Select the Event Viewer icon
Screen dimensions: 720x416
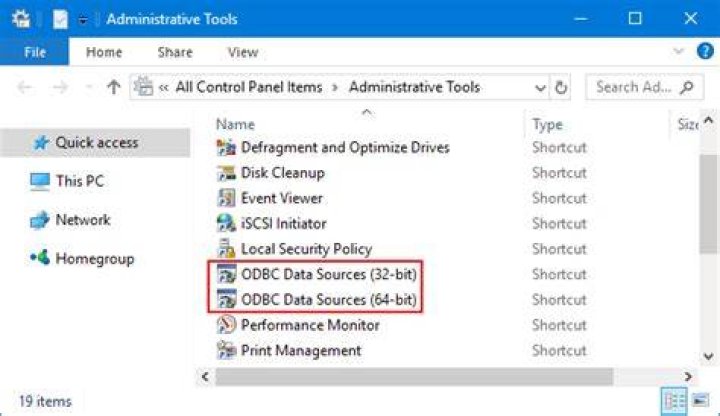226,198
